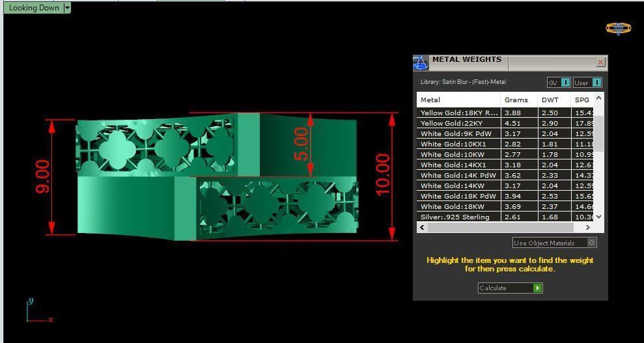
Task: Select the White Gold:9K PdW row
Action: (x=505, y=133)
